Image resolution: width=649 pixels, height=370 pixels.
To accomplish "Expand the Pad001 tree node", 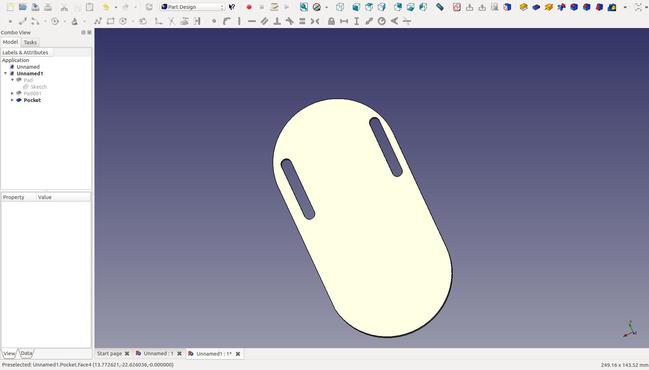I will click(x=12, y=94).
